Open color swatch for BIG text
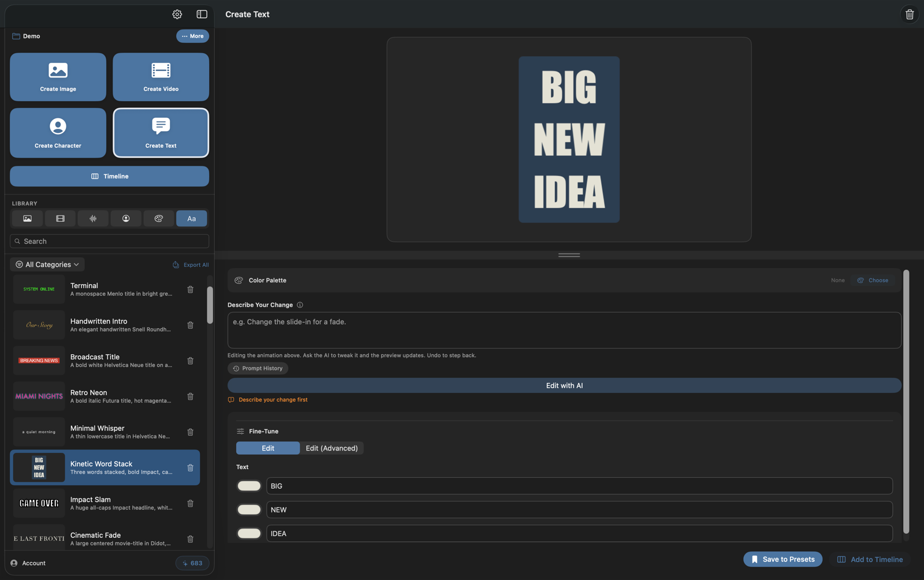The image size is (924, 580). pyautogui.click(x=249, y=486)
